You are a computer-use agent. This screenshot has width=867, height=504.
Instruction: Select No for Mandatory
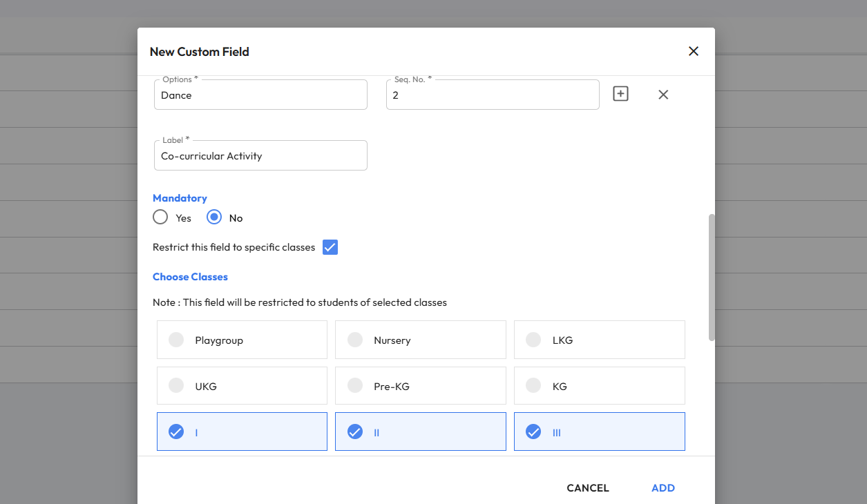point(215,217)
